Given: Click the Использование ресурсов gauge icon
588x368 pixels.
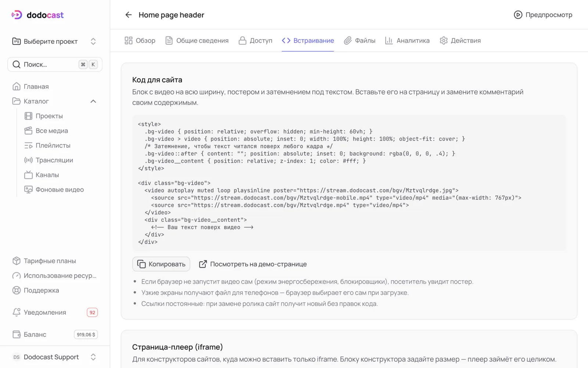Looking at the screenshot, I should (x=17, y=276).
